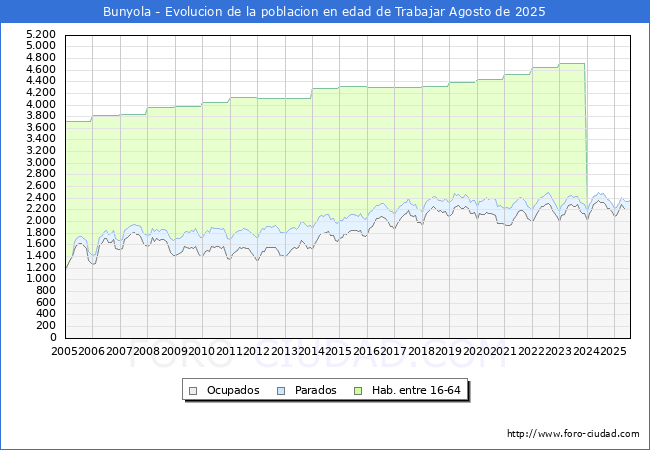Click the '3.800' y-axis label
650x450 pixels.
(41, 116)
